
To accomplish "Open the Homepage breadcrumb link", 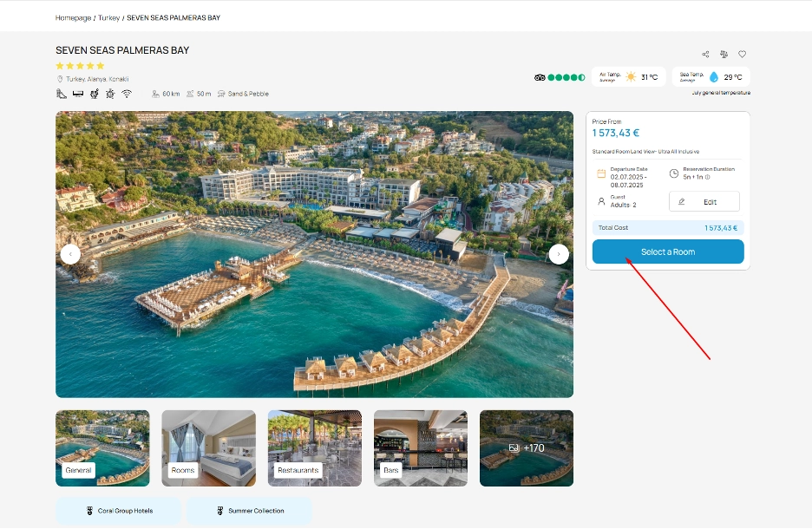I will coord(72,16).
